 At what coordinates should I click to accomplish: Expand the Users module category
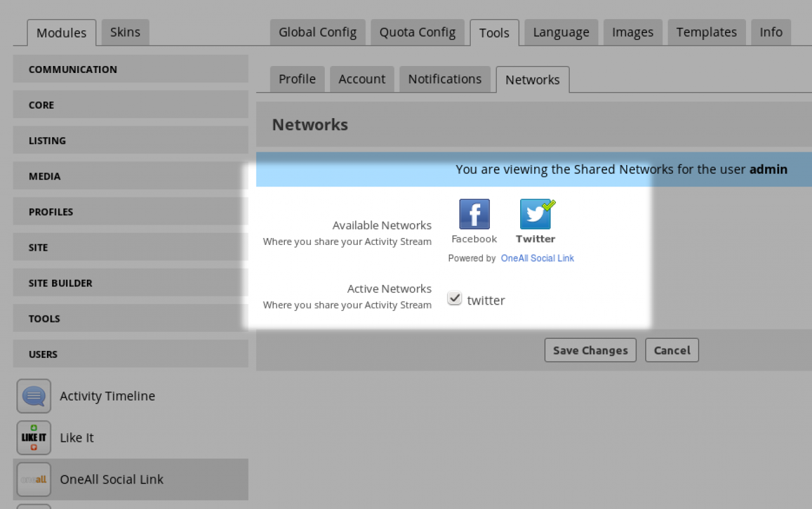(x=130, y=354)
